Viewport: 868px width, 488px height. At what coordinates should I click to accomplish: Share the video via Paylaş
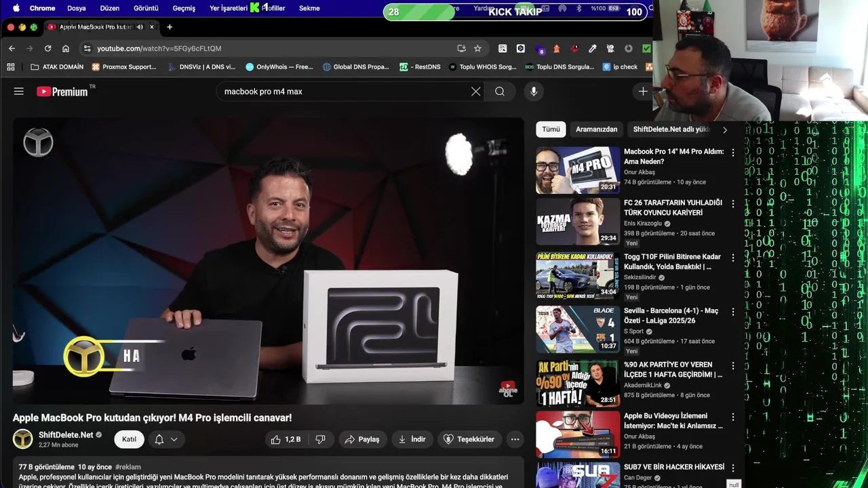click(362, 439)
